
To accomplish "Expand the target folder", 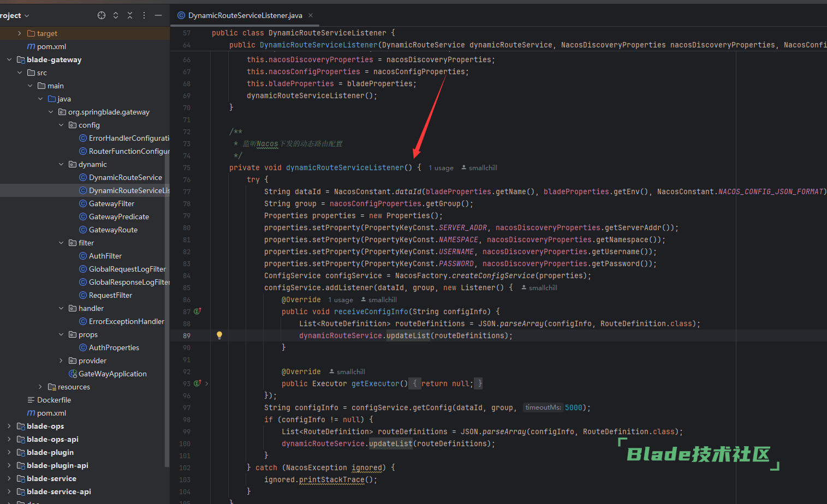I will 20,33.
